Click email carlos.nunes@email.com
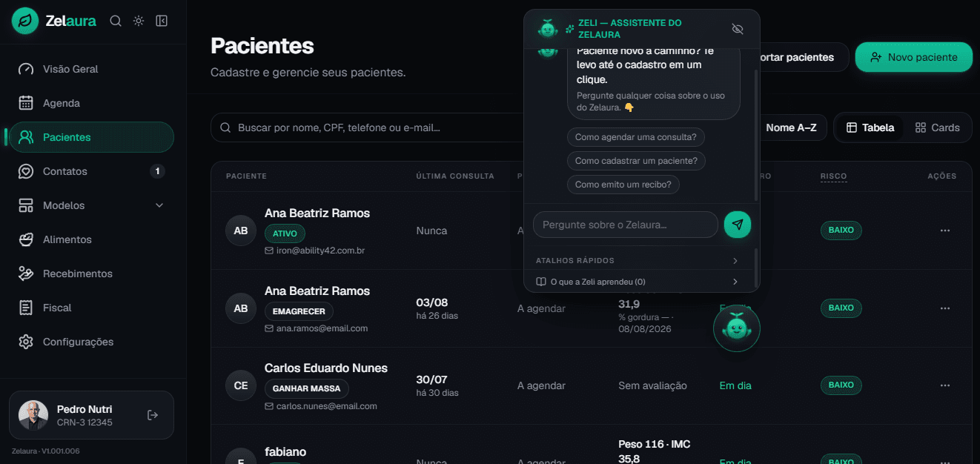Viewport: 980px width, 464px height. [326, 406]
